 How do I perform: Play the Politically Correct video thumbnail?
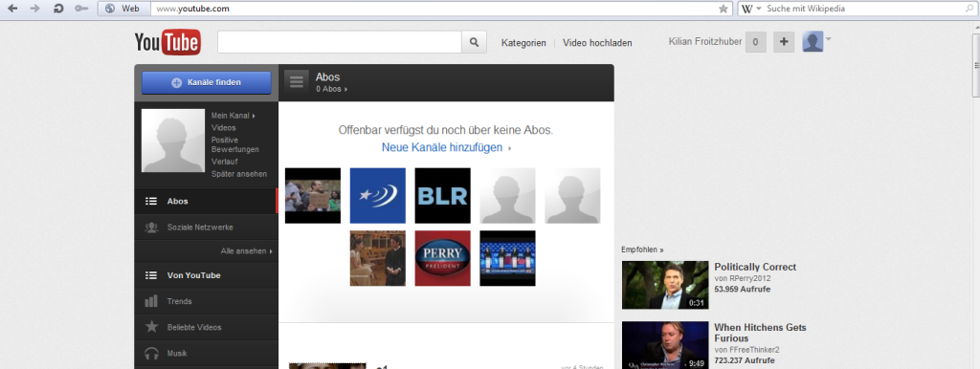point(665,285)
